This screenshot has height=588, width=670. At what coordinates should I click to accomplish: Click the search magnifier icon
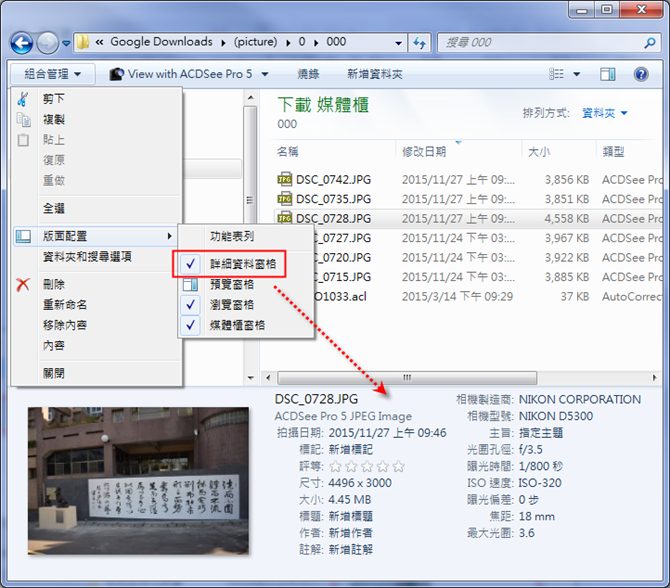[649, 43]
